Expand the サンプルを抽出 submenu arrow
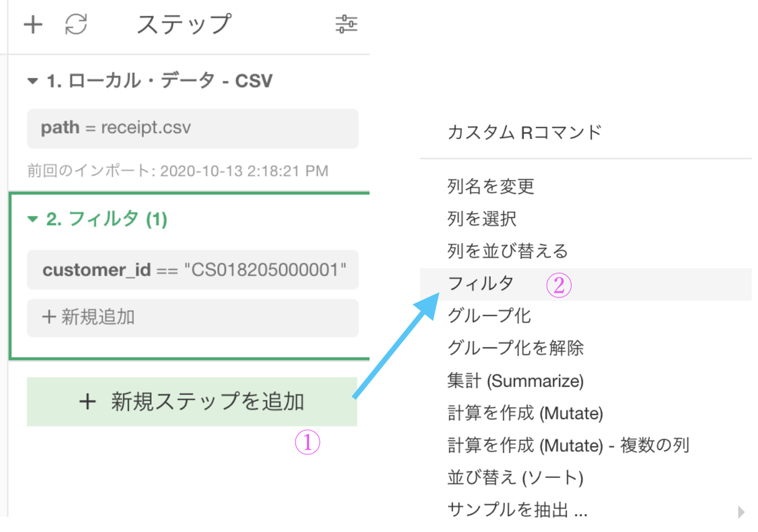Screen dimensions: 758x532 pos(741,512)
